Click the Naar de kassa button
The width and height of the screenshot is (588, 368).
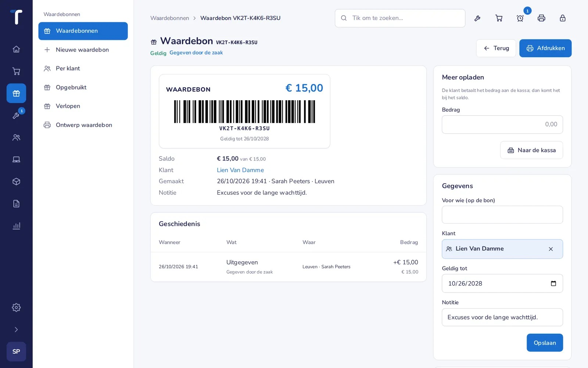(531, 150)
